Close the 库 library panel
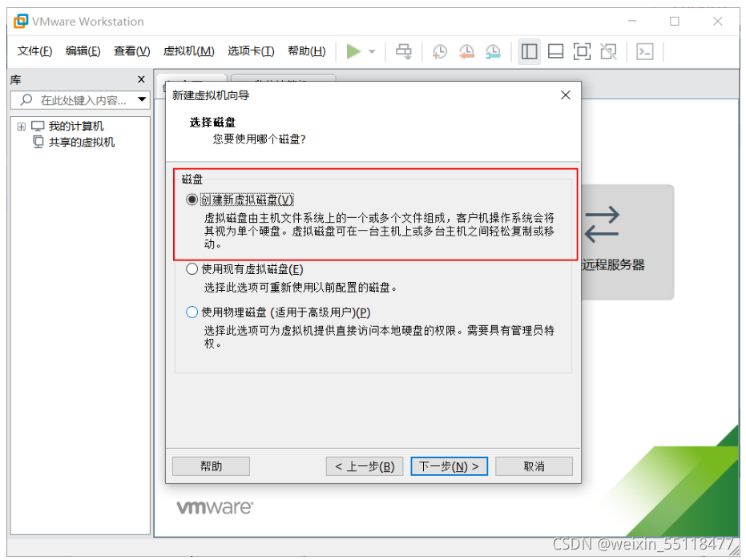 coord(141,79)
